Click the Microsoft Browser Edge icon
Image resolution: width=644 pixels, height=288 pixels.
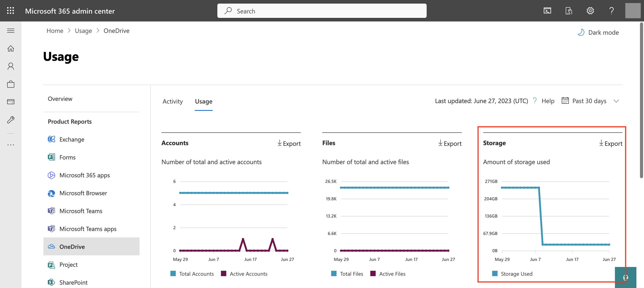tap(51, 193)
